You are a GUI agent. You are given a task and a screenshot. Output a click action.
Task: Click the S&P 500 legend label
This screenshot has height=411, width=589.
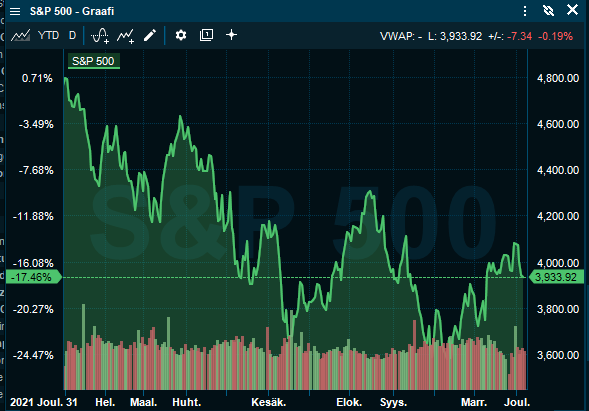pos(93,61)
